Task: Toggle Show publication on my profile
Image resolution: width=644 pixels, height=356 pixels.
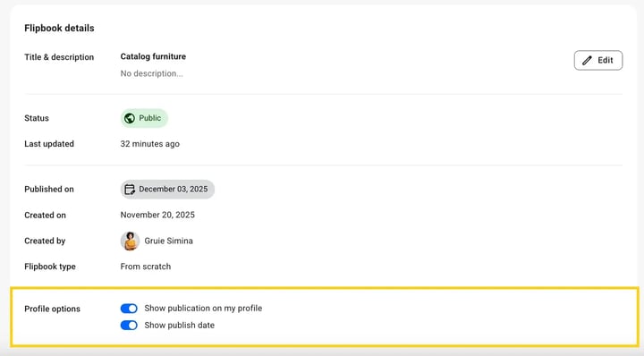Action: tap(129, 309)
